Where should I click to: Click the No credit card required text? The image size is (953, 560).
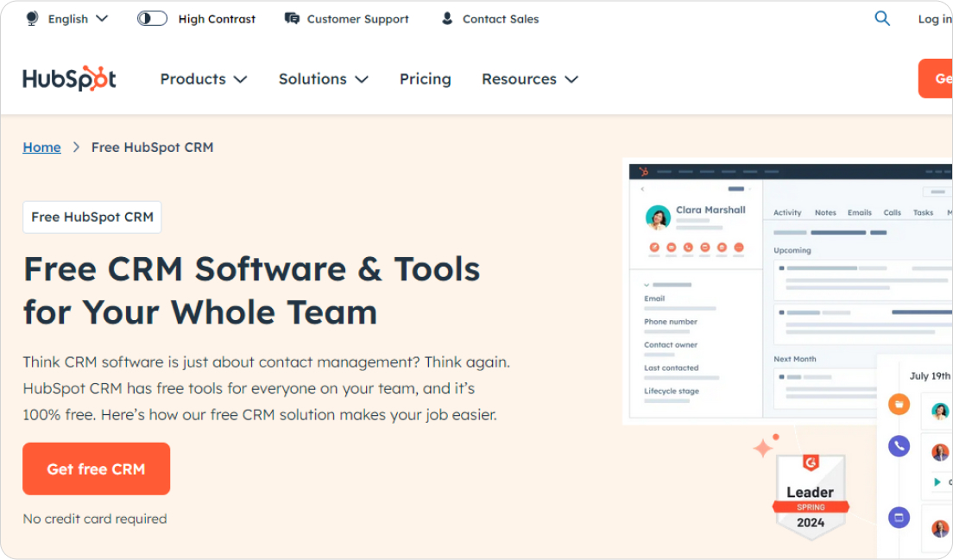(x=95, y=519)
